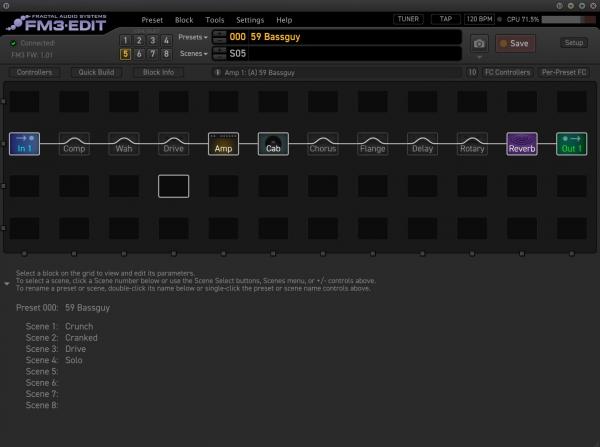Viewport: 600px width, 447px height.
Task: Open the Setup window
Action: [x=574, y=43]
